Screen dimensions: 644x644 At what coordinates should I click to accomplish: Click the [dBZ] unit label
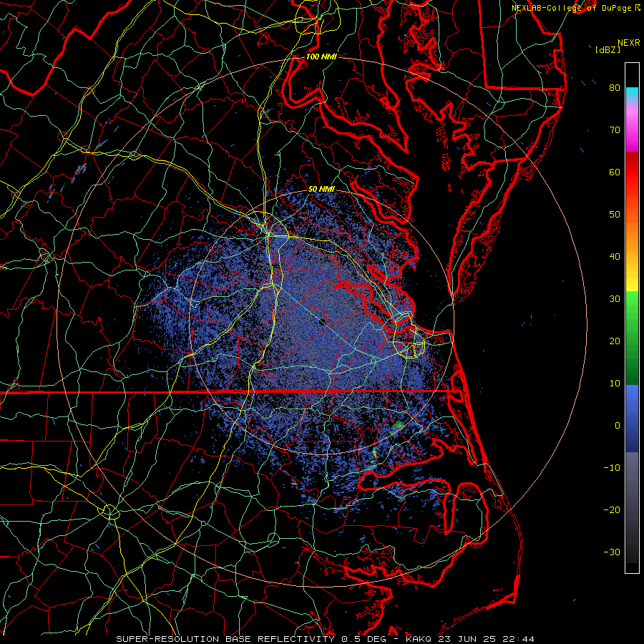point(608,50)
